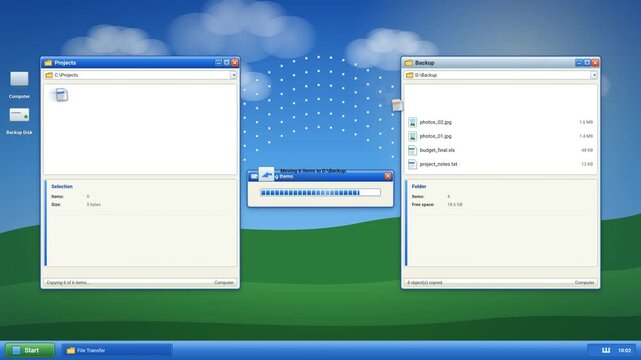Maximize the Projects window
The image size is (641, 360).
pos(226,63)
